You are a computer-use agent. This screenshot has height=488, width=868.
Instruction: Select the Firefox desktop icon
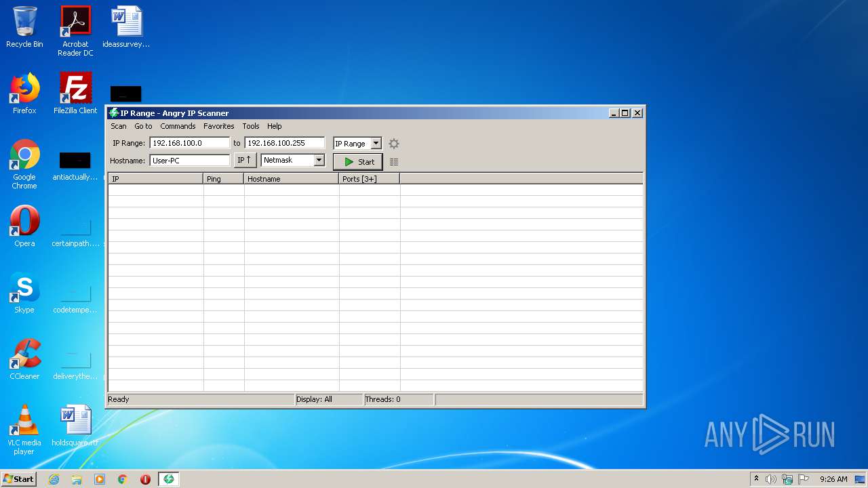coord(24,94)
